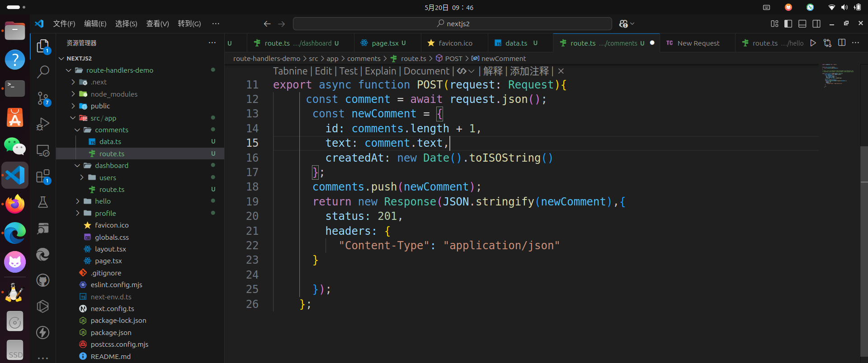Open the Remote Explorer view

(43, 150)
